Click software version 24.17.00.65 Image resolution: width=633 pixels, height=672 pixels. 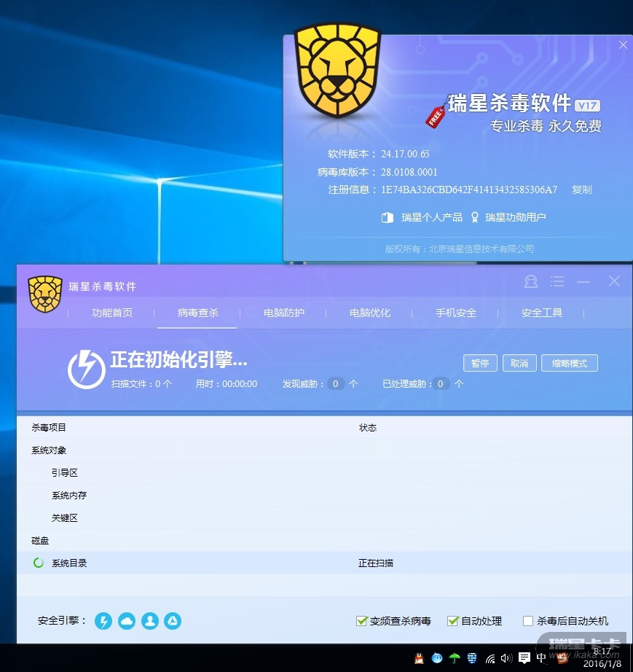(x=405, y=154)
